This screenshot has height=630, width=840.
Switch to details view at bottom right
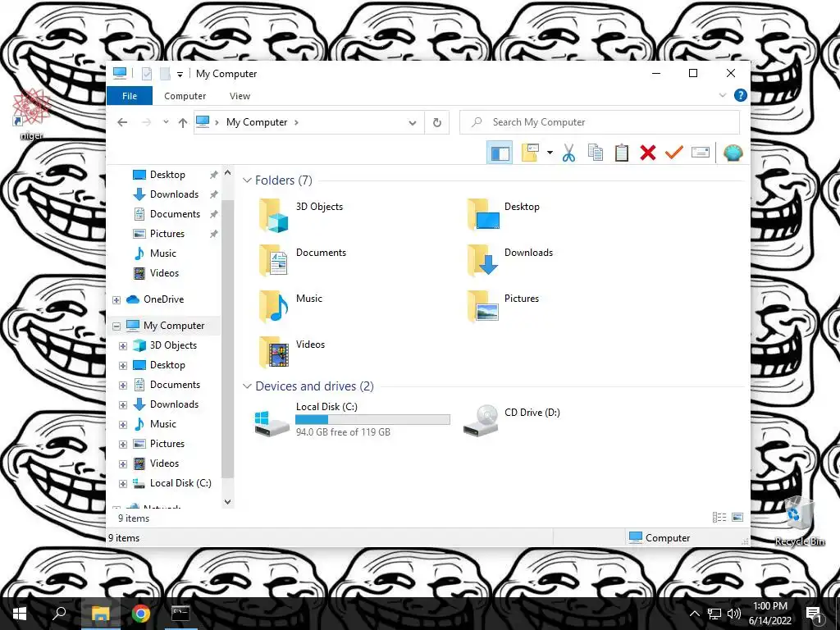[719, 517]
